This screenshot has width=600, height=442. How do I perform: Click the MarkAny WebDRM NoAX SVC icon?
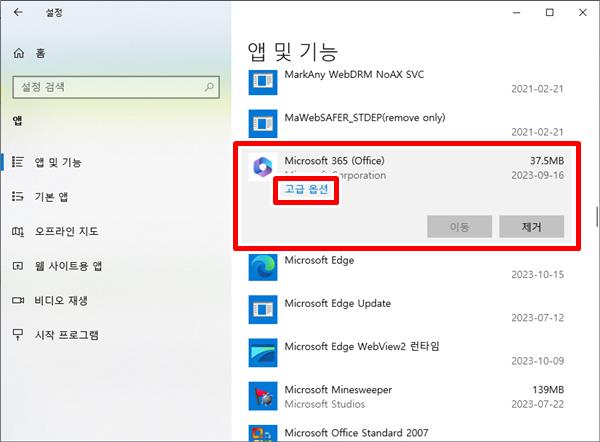[x=263, y=81]
